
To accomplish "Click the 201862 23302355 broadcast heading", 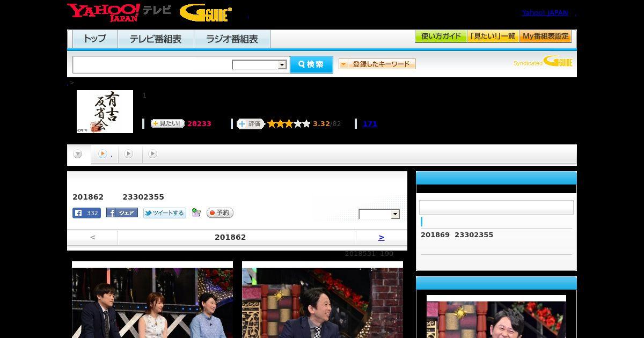I will pyautogui.click(x=118, y=197).
